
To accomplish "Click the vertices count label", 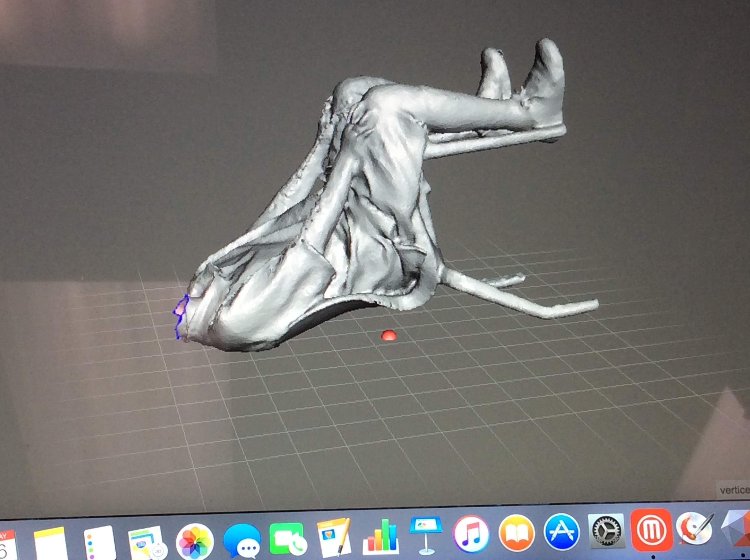I will click(734, 490).
